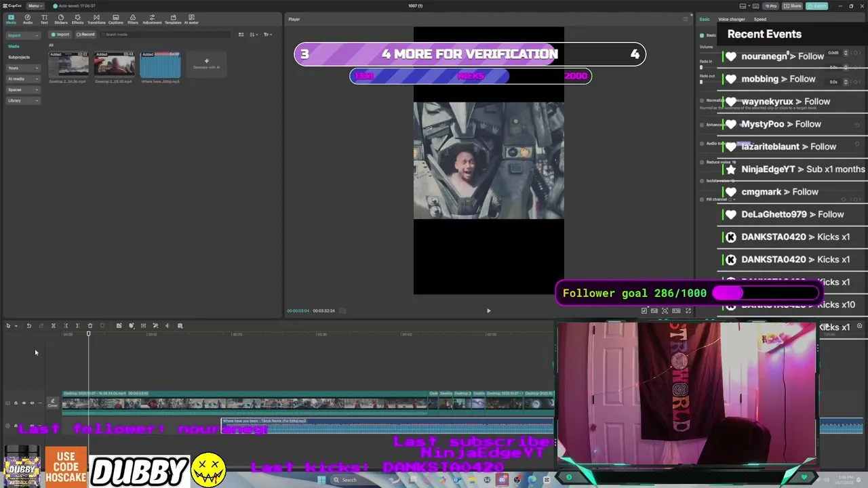The image size is (868, 488).
Task: Click the Windows Start icon in taskbar
Action: [x=323, y=480]
